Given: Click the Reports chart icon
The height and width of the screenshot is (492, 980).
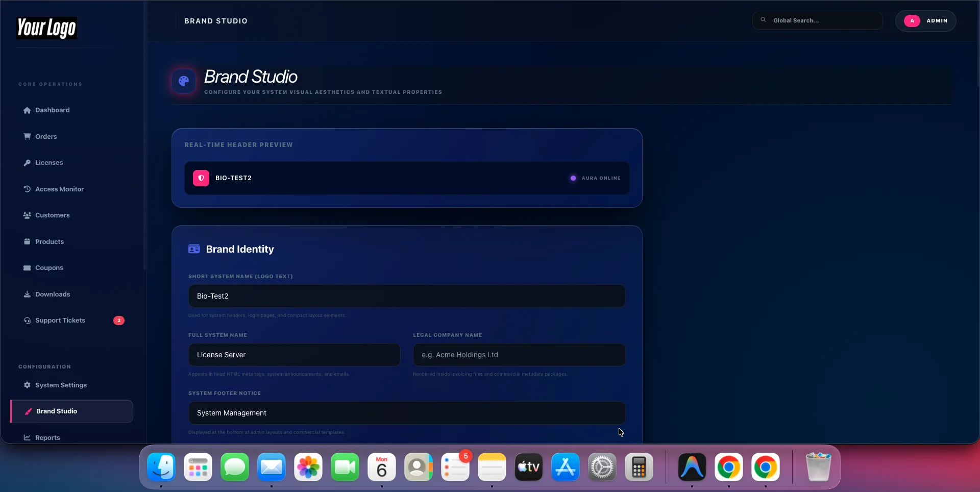Looking at the screenshot, I should [27, 437].
